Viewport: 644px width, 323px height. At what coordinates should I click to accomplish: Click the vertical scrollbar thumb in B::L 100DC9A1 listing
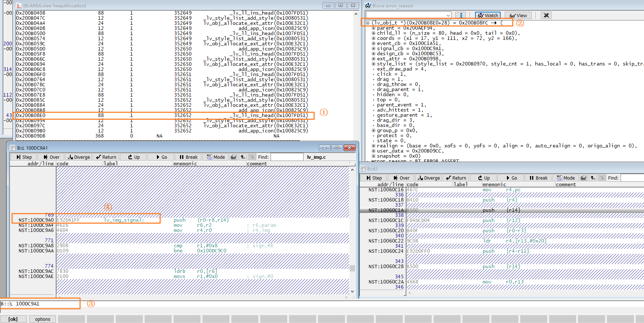[x=352, y=268]
